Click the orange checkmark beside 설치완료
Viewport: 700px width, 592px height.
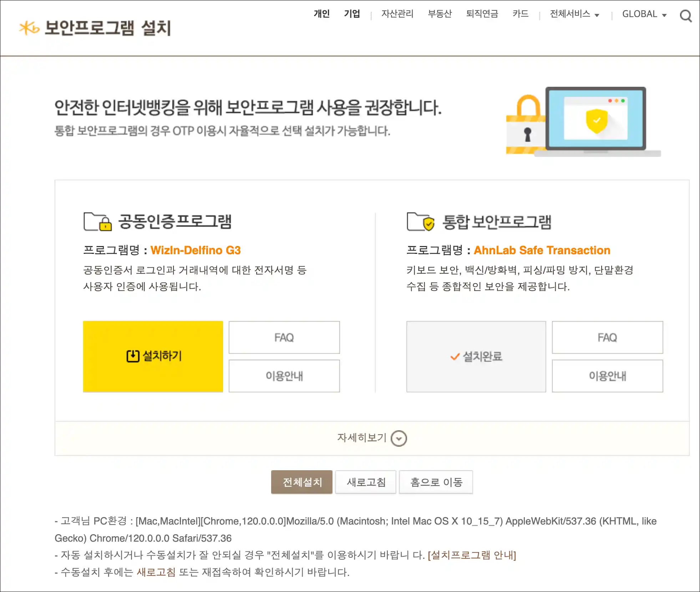pyautogui.click(x=455, y=356)
